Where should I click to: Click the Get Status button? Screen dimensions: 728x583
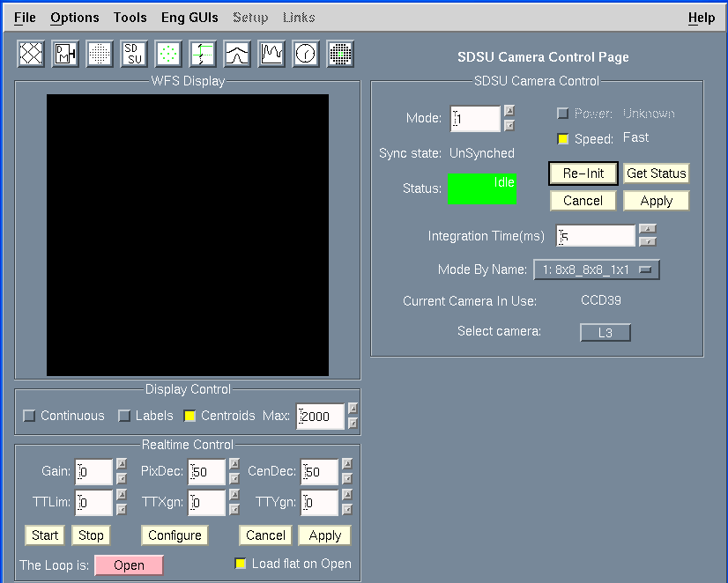pyautogui.click(x=656, y=173)
